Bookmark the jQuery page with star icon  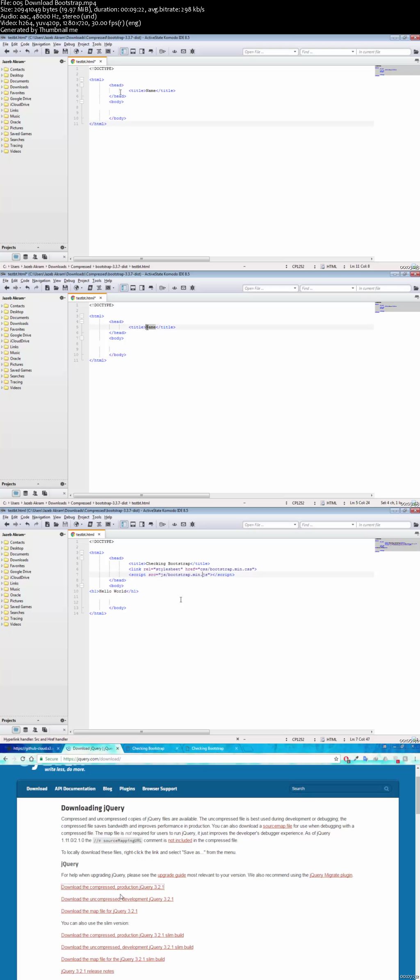336,759
